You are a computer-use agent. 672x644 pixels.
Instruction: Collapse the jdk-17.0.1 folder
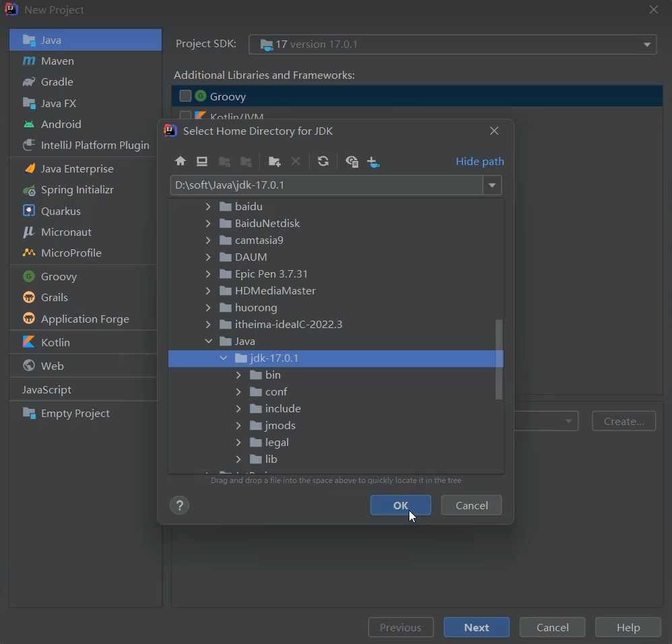(224, 358)
